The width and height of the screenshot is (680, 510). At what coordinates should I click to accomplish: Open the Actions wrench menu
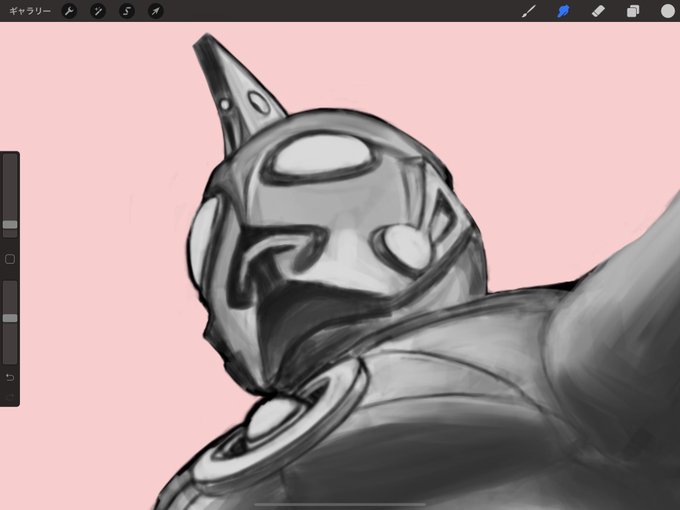pyautogui.click(x=69, y=11)
